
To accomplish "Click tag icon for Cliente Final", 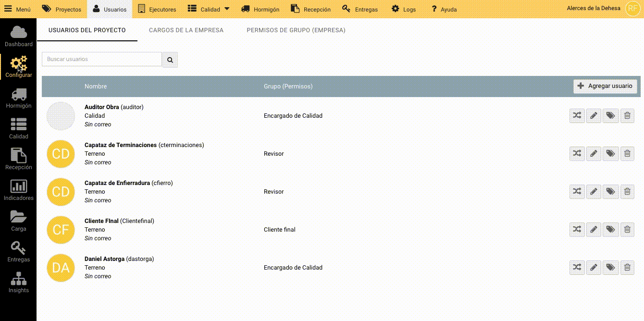I will tap(610, 230).
